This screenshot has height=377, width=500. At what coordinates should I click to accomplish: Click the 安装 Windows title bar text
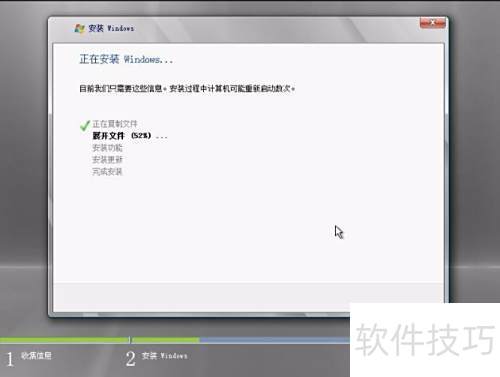pyautogui.click(x=111, y=28)
